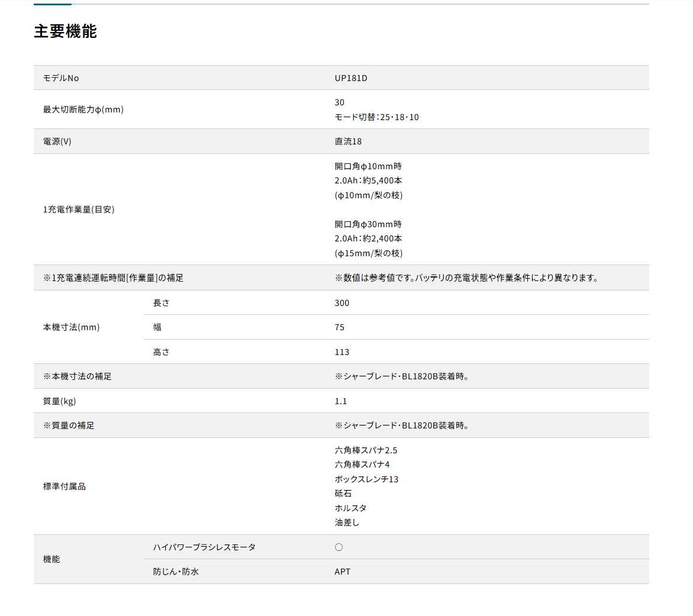The width and height of the screenshot is (693, 616).
Task: Click the 標準付属品 row label
Action: (65, 486)
